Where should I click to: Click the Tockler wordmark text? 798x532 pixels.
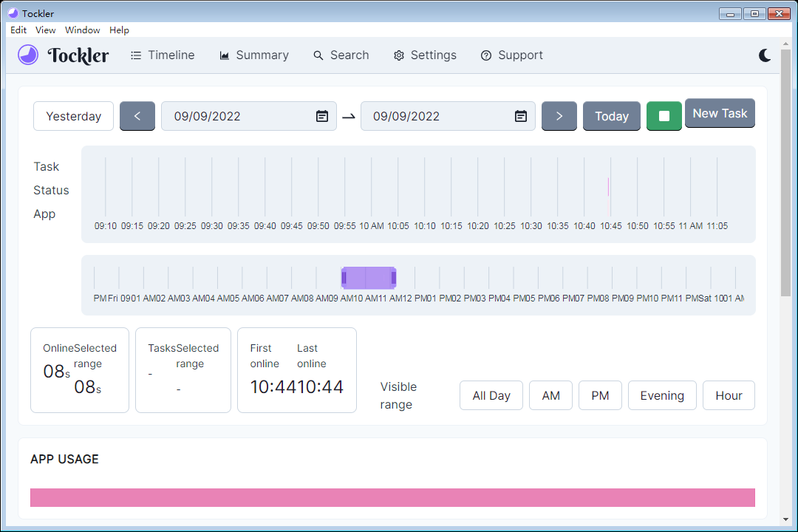[78, 55]
